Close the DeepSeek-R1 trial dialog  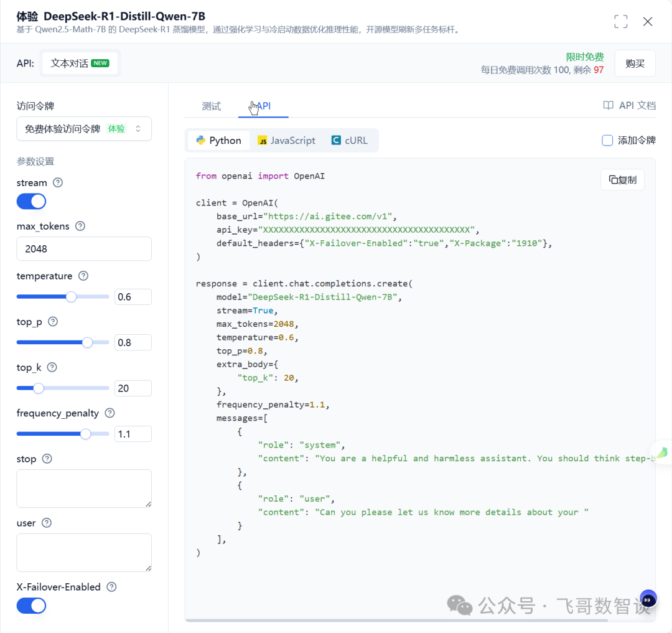click(x=648, y=21)
